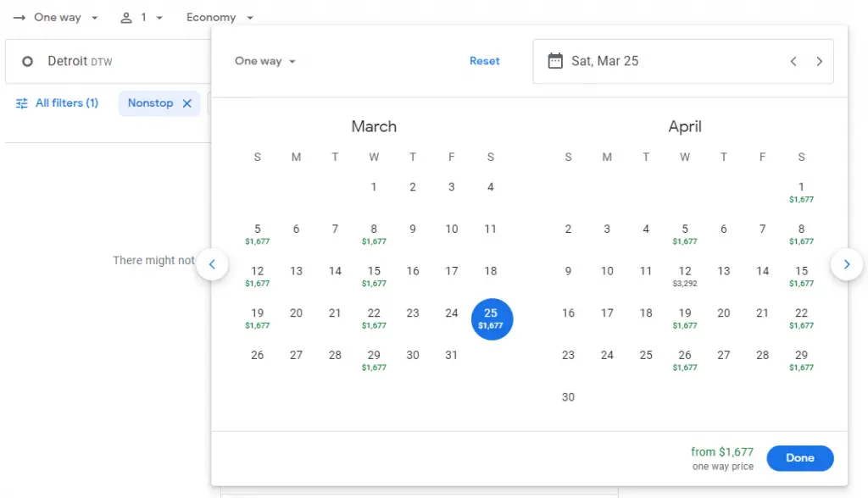
Task: Show later months with right circular arrow
Action: (x=846, y=264)
